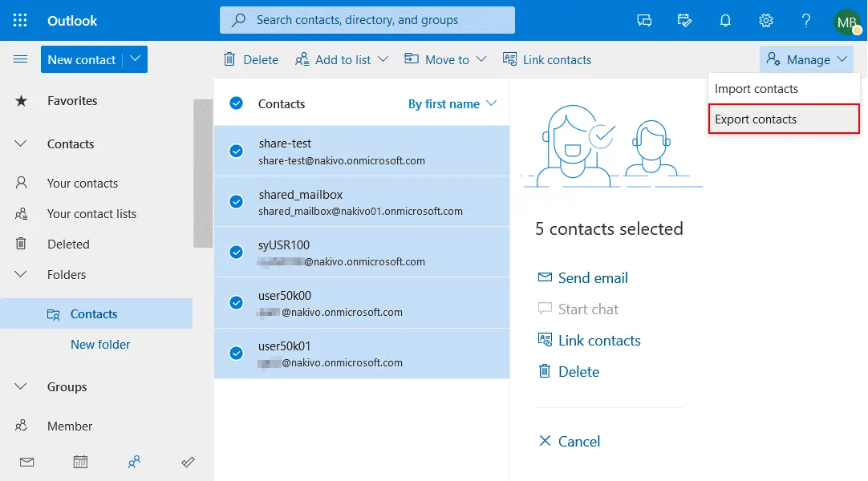Deselect the user50k00 contact checkbox
The height and width of the screenshot is (481, 868).
pos(236,302)
